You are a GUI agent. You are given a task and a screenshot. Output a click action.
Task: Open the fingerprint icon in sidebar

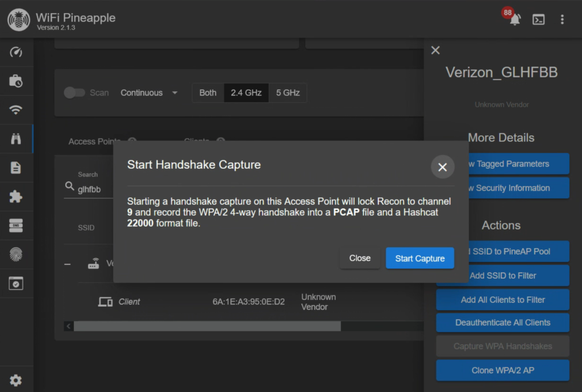(16, 255)
